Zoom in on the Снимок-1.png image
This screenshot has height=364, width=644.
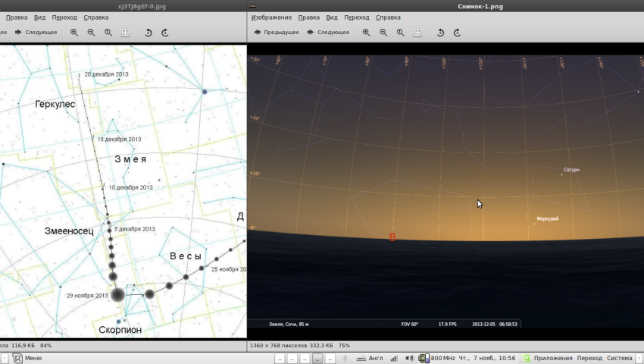[367, 33]
